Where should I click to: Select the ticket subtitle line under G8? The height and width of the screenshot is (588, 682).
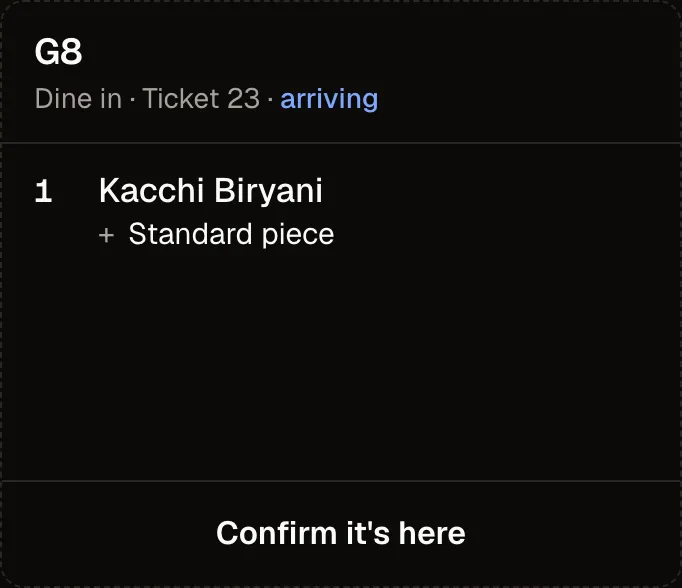(207, 99)
